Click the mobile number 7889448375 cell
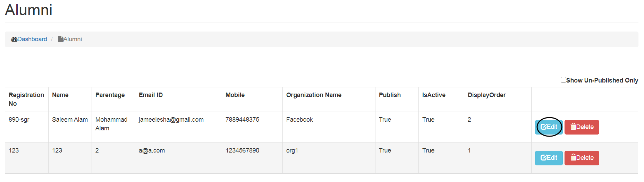This screenshot has height=182, width=644. (x=242, y=120)
